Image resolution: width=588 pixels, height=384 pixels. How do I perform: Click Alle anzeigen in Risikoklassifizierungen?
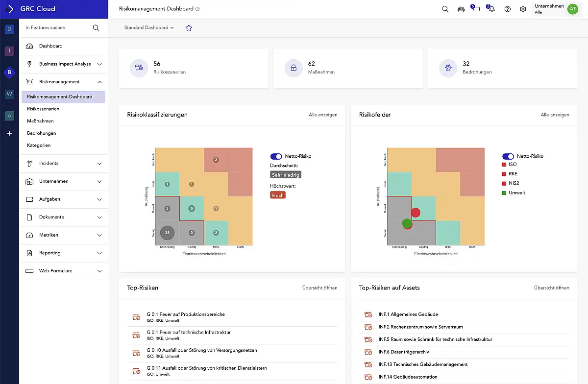[x=323, y=115]
